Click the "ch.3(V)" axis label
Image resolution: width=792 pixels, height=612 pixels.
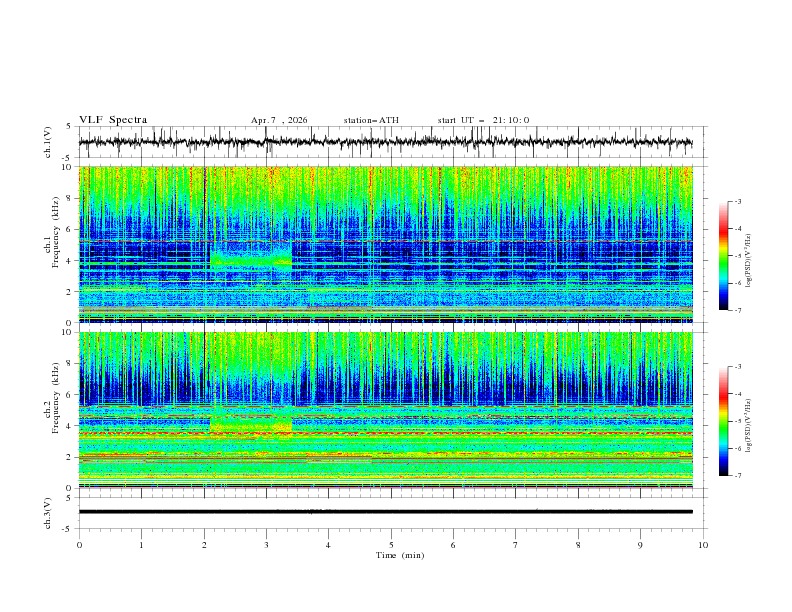pyautogui.click(x=48, y=513)
